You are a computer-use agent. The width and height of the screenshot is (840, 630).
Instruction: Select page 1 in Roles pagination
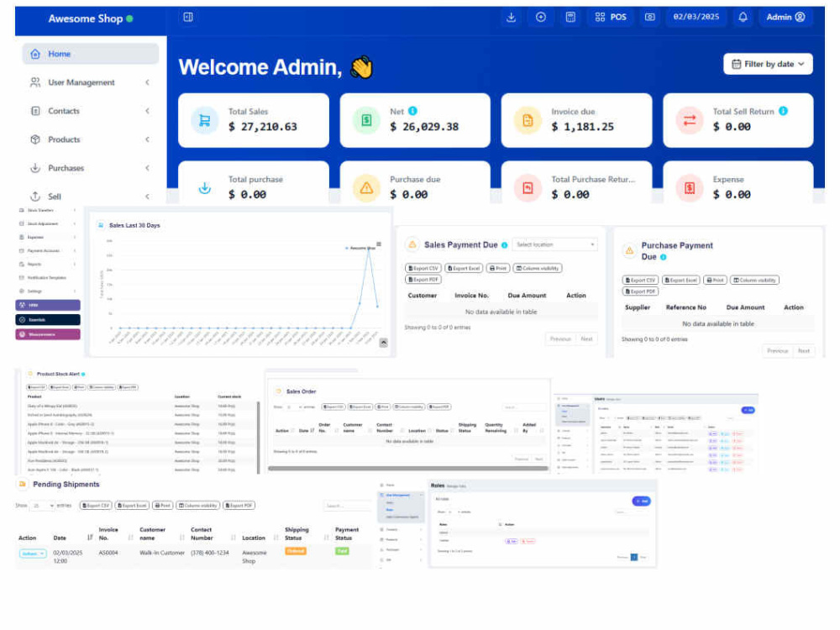point(633,557)
